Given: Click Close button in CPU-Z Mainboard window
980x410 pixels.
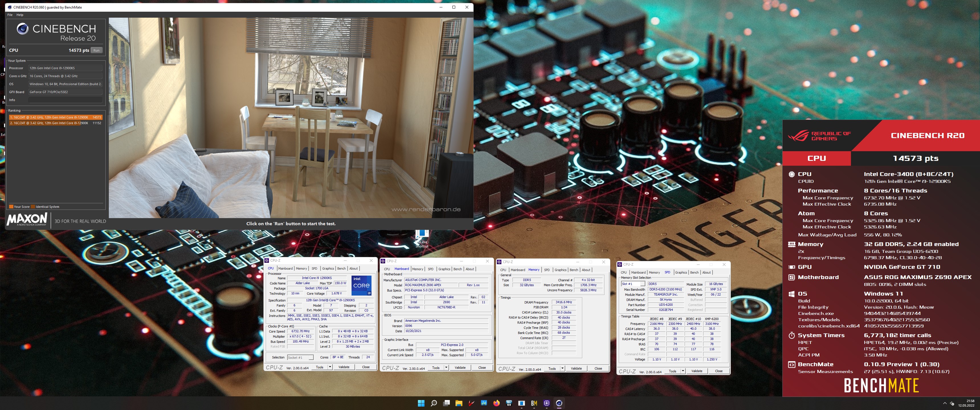Looking at the screenshot, I should tap(482, 368).
